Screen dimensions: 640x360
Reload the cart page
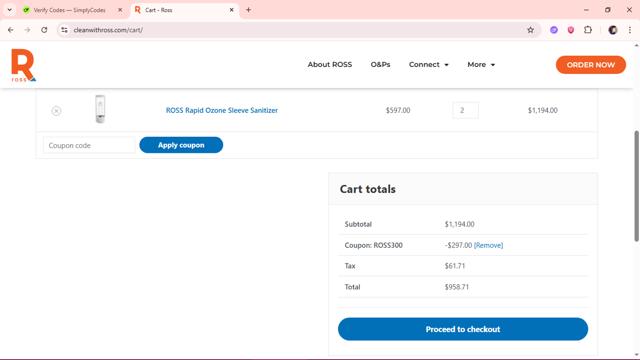coord(44,30)
